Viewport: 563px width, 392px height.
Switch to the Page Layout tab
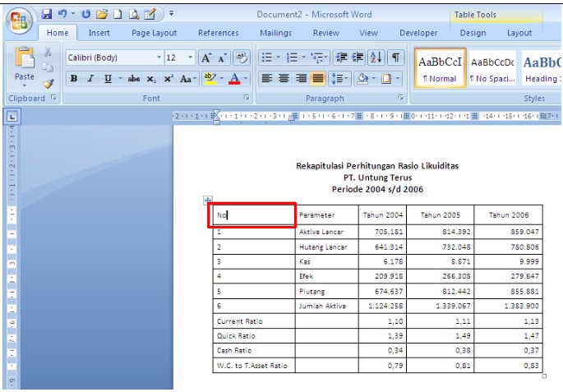(x=154, y=33)
